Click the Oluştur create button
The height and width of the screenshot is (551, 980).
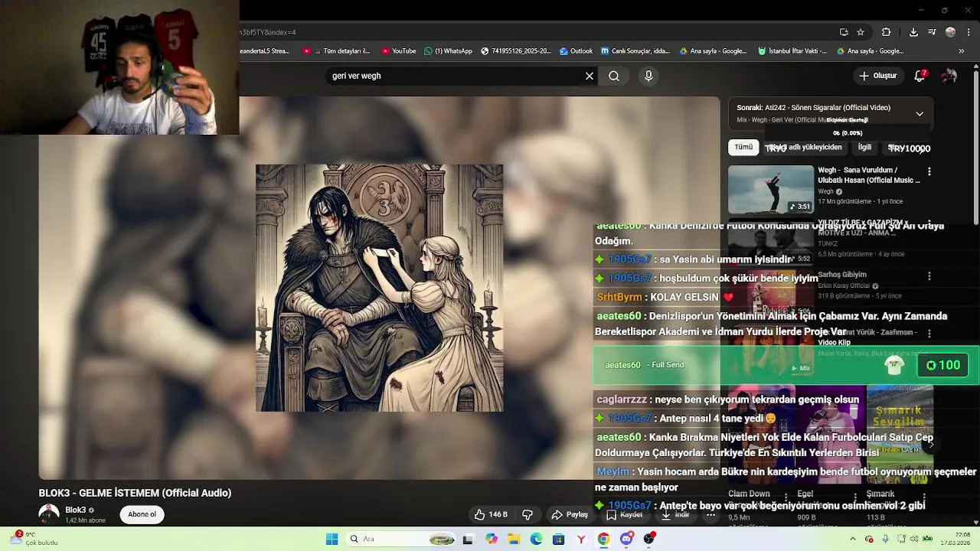877,76
